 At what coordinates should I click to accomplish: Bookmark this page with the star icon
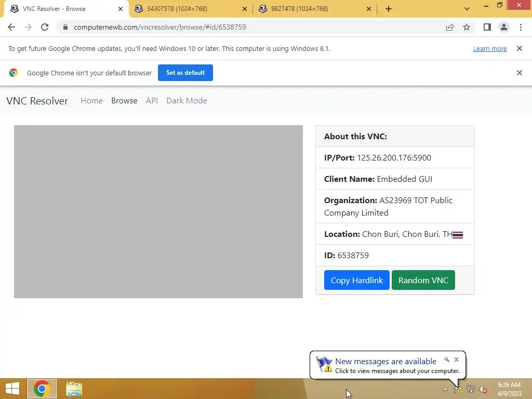click(x=467, y=27)
